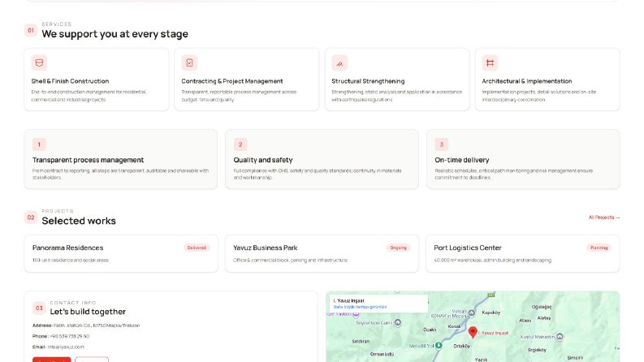Click the '150-unit residence and social areas' description
644x362 pixels.
70,261
